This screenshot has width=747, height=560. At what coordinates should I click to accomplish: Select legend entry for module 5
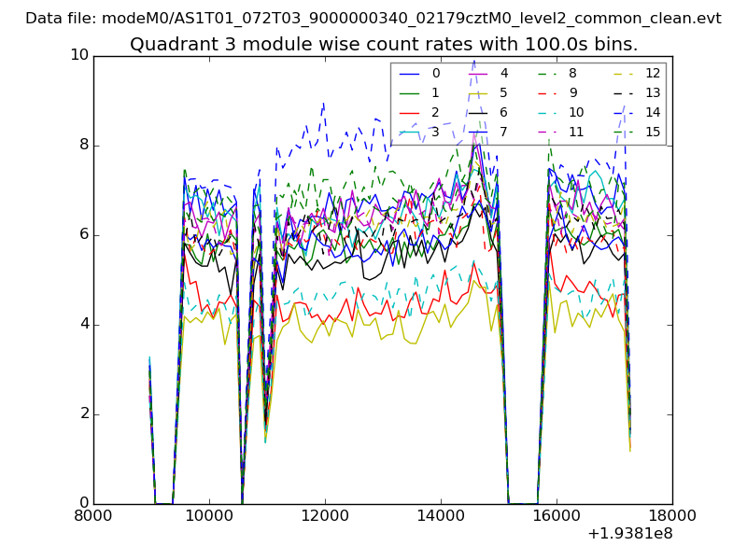[x=503, y=92]
